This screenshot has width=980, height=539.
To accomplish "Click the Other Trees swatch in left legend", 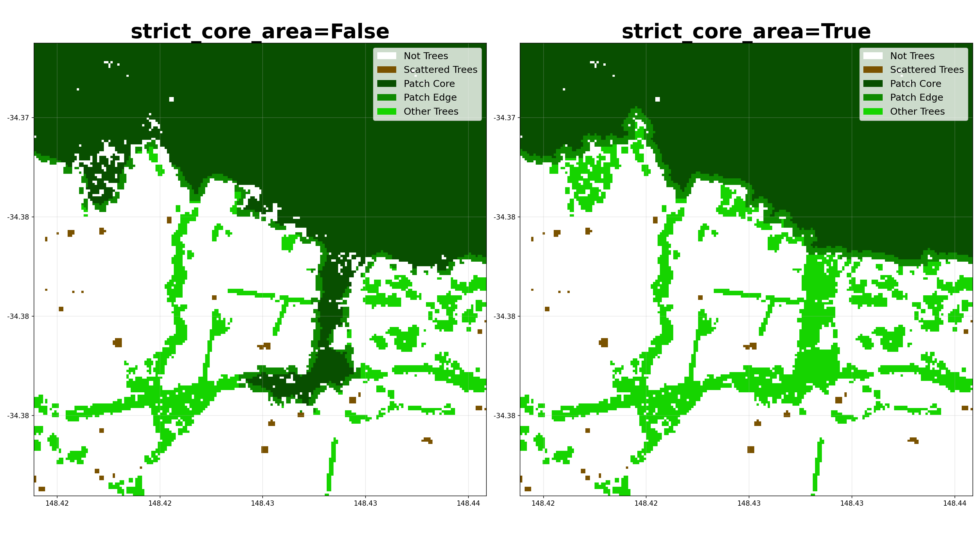I will [x=386, y=111].
